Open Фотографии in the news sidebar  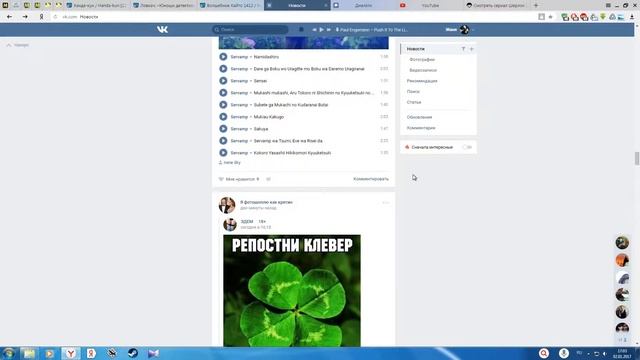click(x=422, y=60)
